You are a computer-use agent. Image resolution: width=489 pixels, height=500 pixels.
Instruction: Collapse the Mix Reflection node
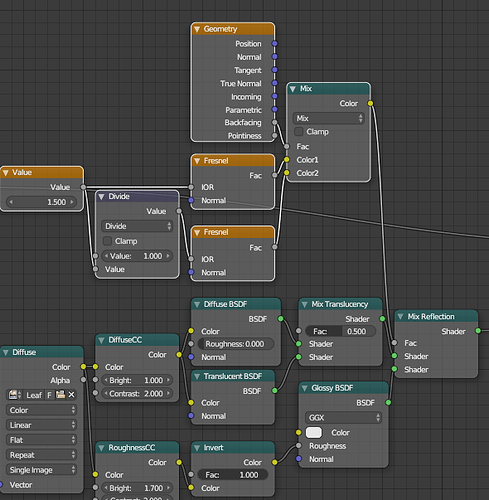[x=400, y=316]
